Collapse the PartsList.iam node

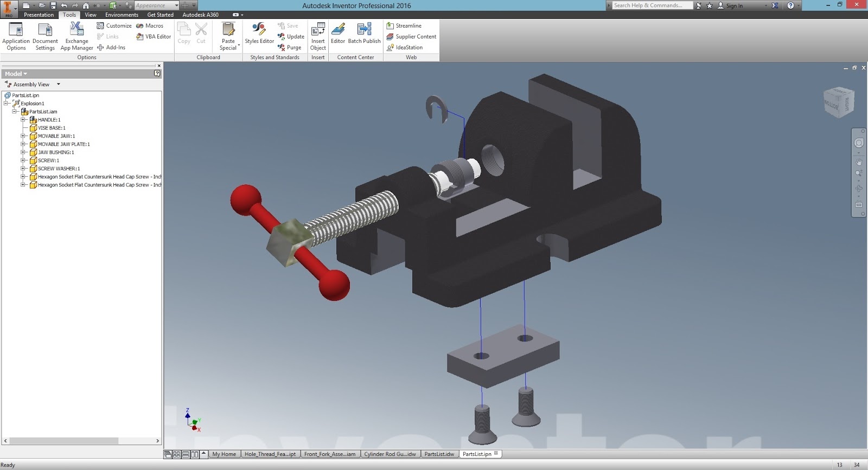point(15,112)
